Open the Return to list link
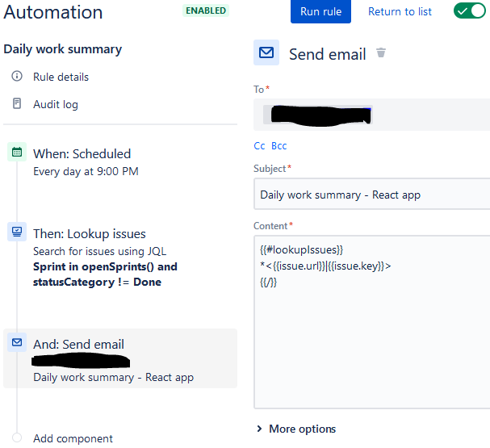Screen dimensions: 490x448 coord(400,11)
